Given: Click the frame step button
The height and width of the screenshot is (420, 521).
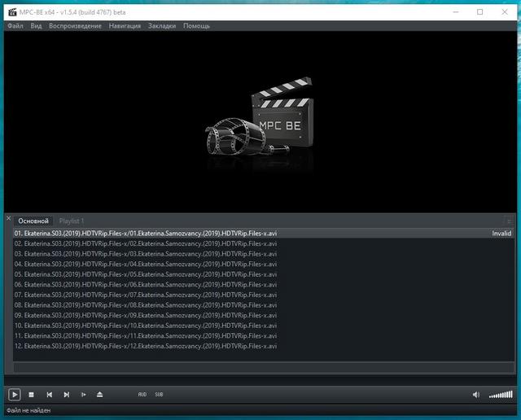Looking at the screenshot, I should click(x=83, y=395).
